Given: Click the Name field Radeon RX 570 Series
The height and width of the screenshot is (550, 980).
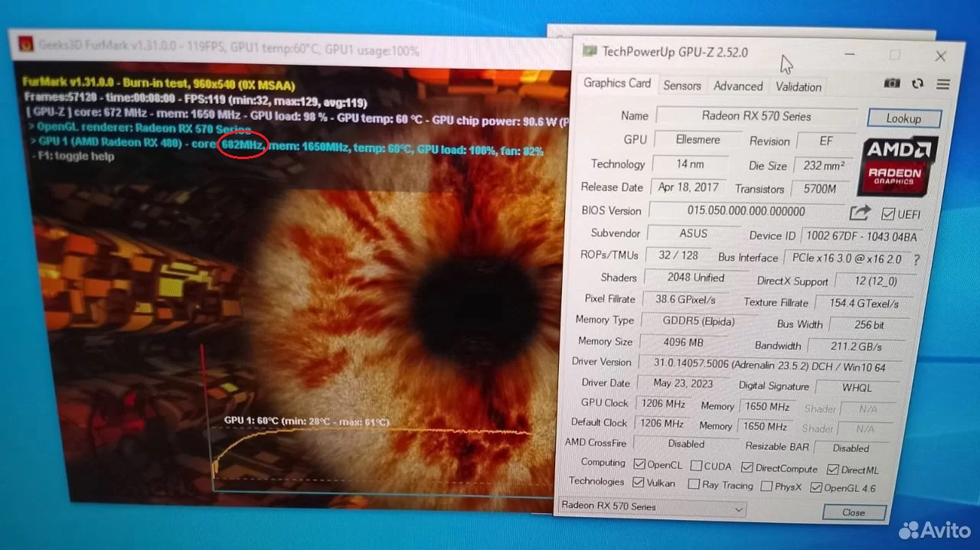Looking at the screenshot, I should [x=756, y=116].
